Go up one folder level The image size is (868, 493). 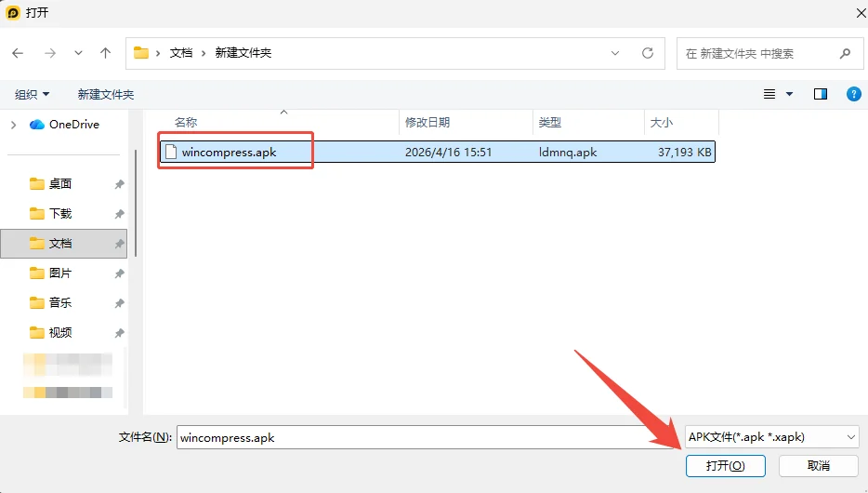pyautogui.click(x=105, y=53)
